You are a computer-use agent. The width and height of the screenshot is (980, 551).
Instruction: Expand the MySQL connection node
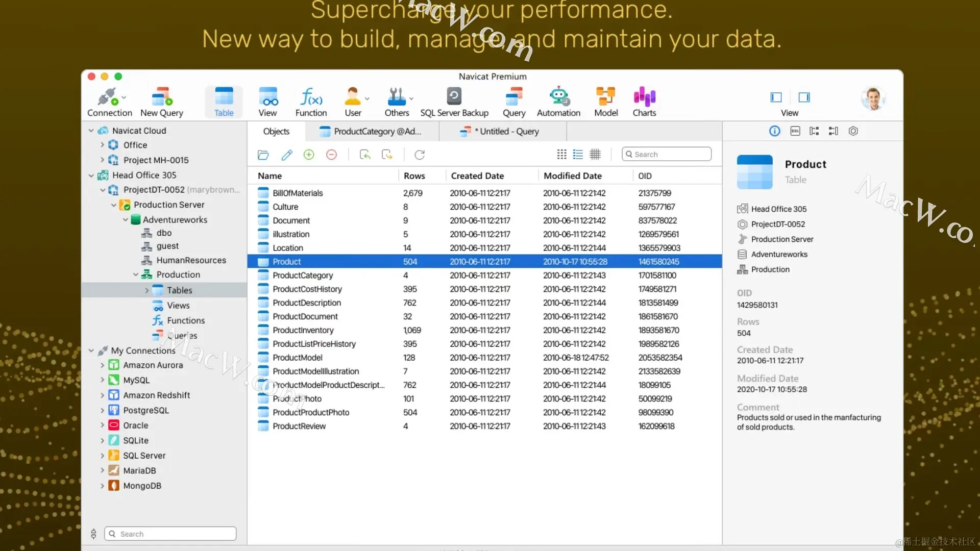[102, 380]
